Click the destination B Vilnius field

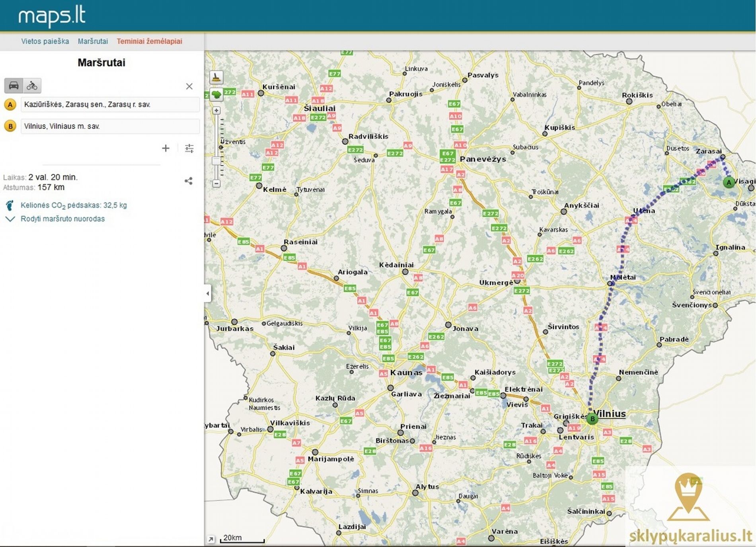click(x=110, y=126)
